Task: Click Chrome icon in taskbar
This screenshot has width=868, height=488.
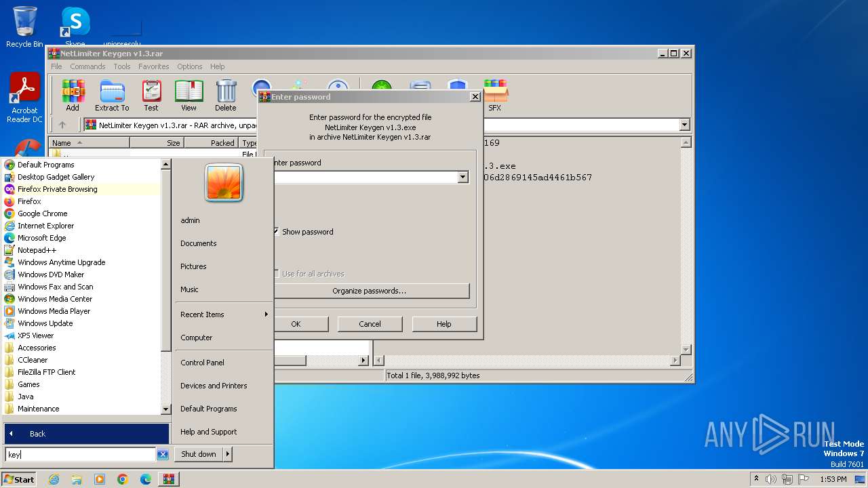Action: tap(123, 479)
